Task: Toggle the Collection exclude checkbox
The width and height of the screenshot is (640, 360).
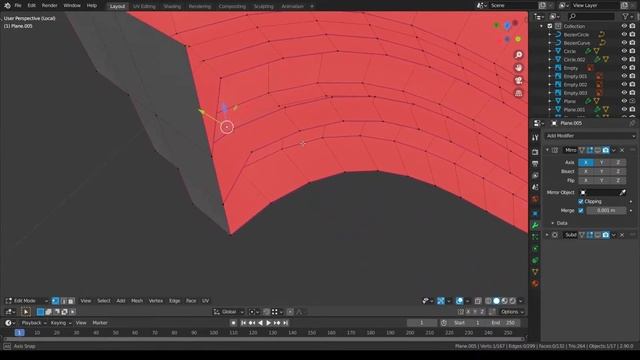Action: coord(550,26)
